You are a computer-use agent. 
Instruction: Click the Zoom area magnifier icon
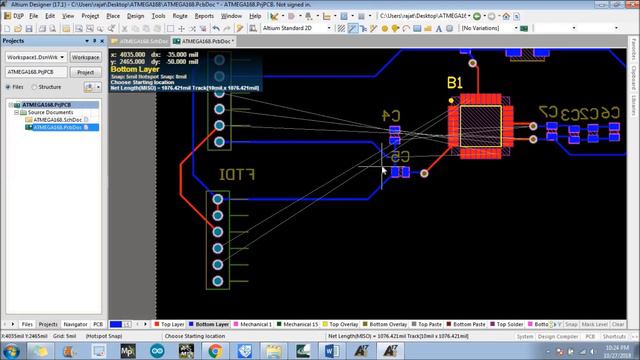[90, 29]
